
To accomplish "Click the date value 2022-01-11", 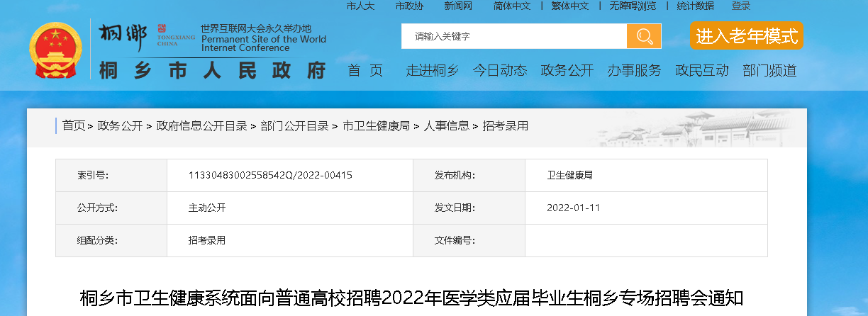I will [x=573, y=208].
